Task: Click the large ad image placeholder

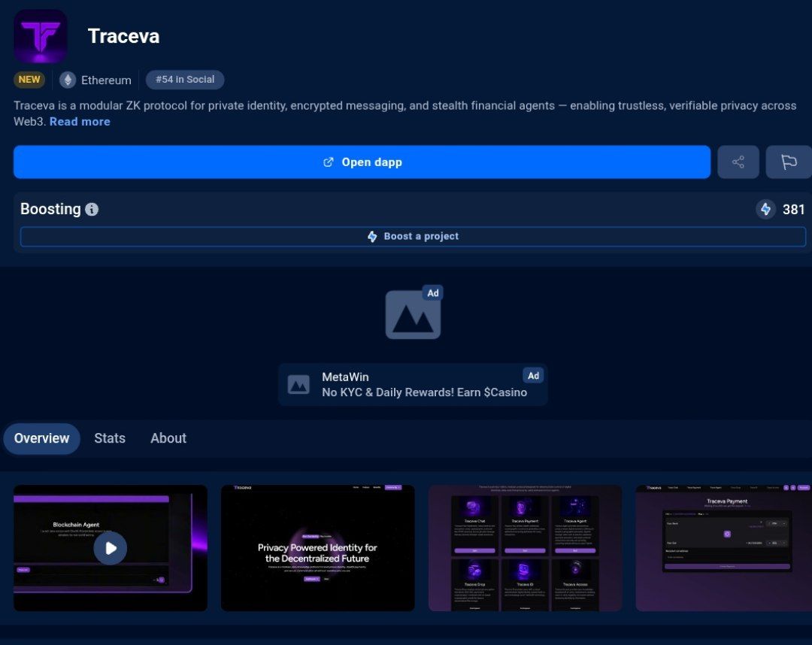Action: pos(414,313)
